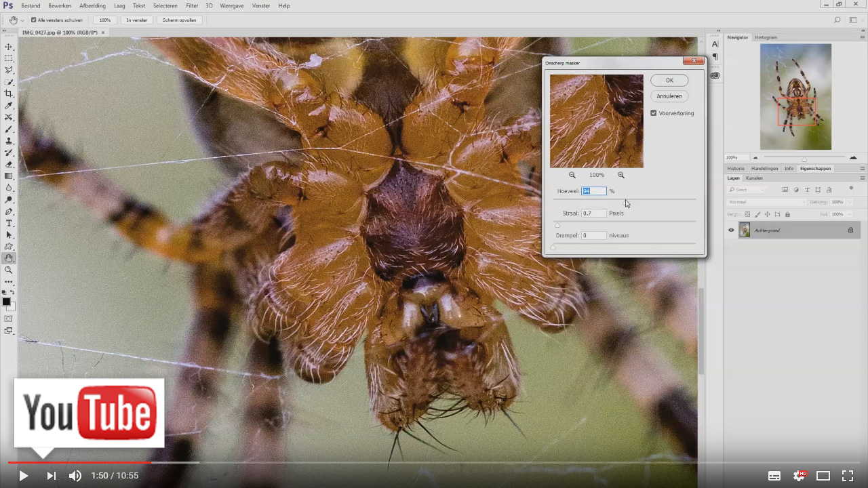Screen dimensions: 868x488
Task: Toggle 'Alle vensters schuiven' checkbox
Action: click(34, 20)
